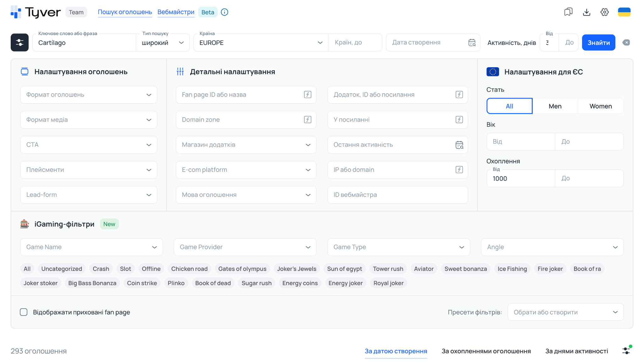This screenshot has width=644, height=362.
Task: Click the Beta info circle icon
Action: coord(225,12)
